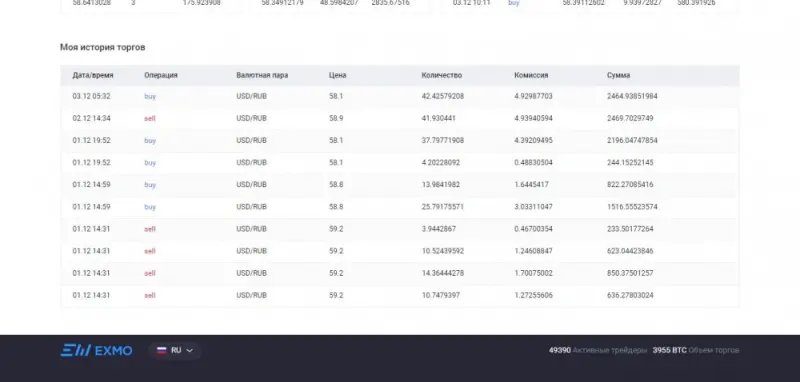Open the RU language dropdown

click(x=175, y=350)
